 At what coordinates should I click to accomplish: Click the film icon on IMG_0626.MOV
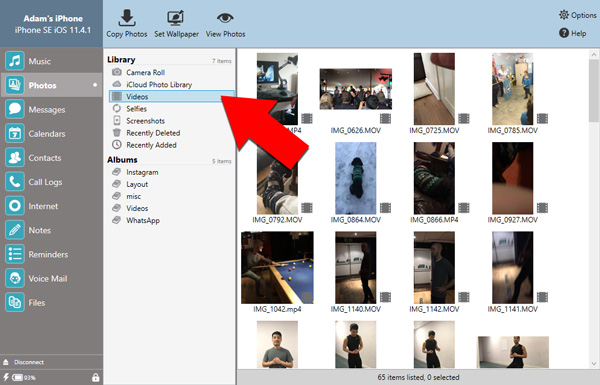(385, 119)
